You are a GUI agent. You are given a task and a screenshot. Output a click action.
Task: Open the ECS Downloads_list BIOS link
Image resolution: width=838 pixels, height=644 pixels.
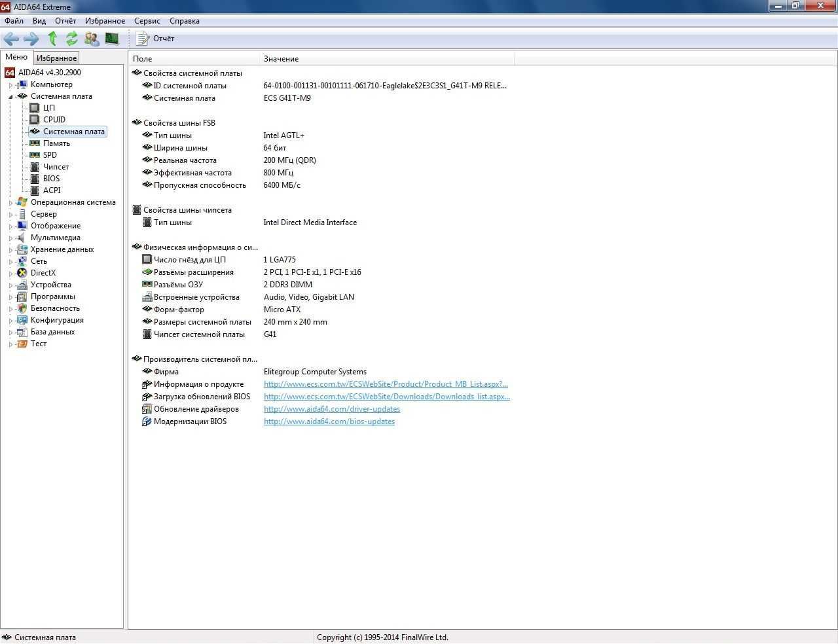click(387, 397)
